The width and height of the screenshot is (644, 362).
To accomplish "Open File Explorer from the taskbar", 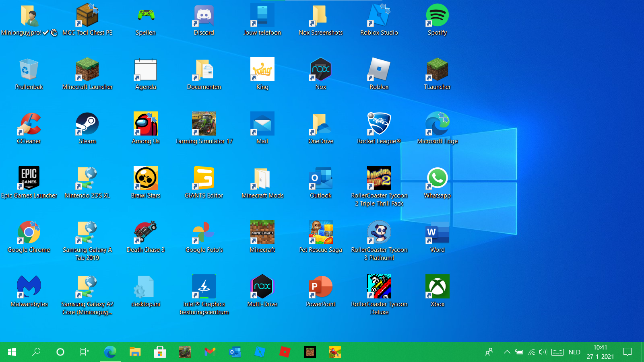I will (135, 352).
